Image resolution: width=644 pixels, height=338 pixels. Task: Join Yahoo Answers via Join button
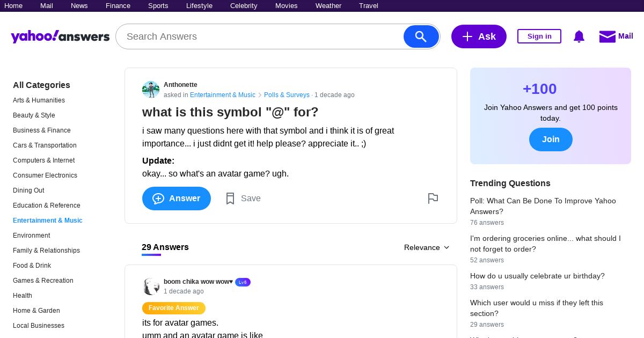[551, 139]
